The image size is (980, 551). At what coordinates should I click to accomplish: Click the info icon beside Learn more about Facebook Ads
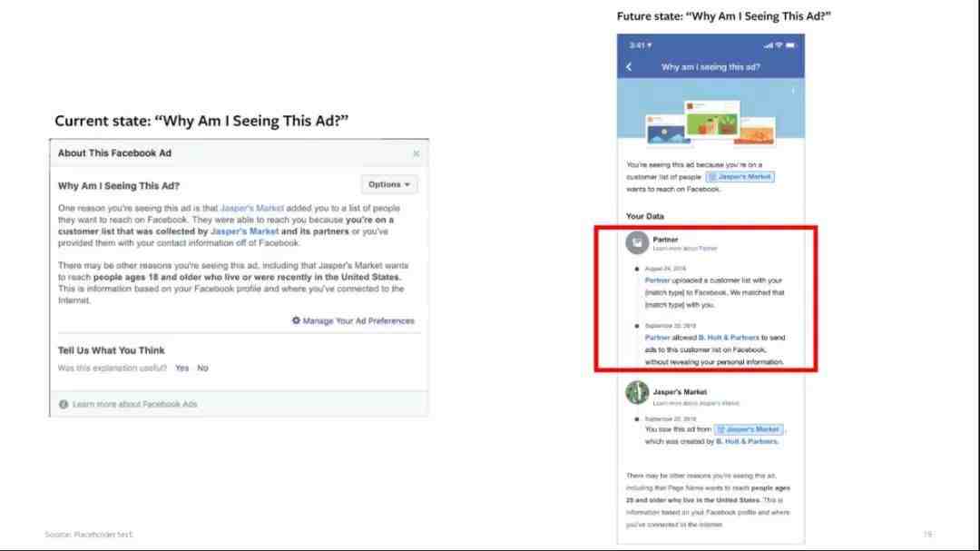point(64,404)
